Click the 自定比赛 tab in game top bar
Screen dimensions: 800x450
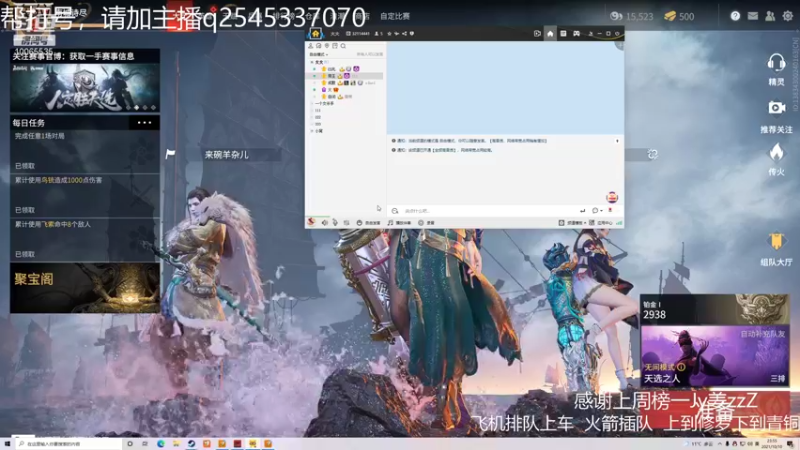(x=395, y=16)
